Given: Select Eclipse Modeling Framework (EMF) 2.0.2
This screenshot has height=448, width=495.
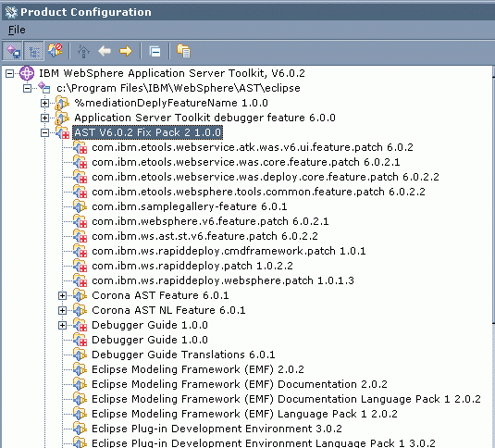Looking at the screenshot, I should [198, 369].
